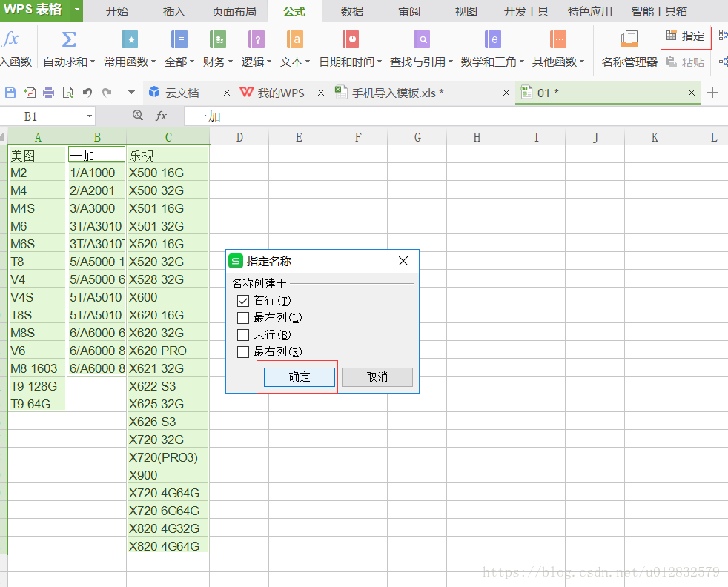Enable the Right column (最右列) checkbox

pyautogui.click(x=243, y=352)
